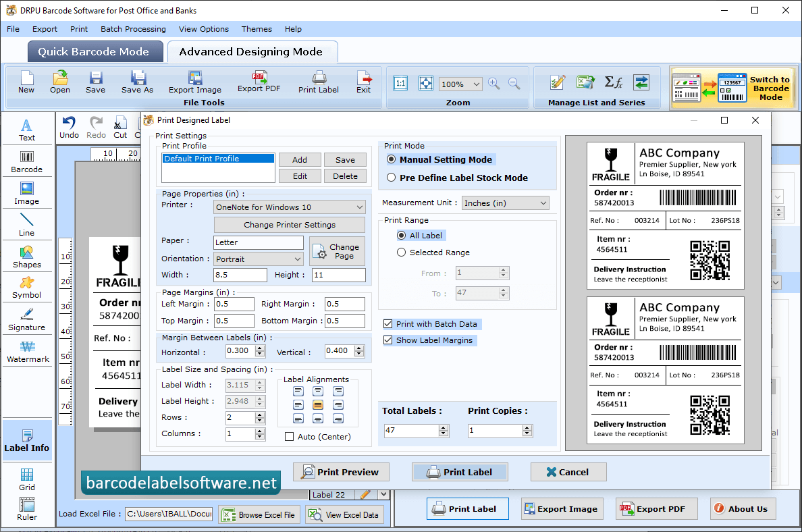Select the Signature tool in sidebar
The image size is (802, 532).
coord(26,320)
